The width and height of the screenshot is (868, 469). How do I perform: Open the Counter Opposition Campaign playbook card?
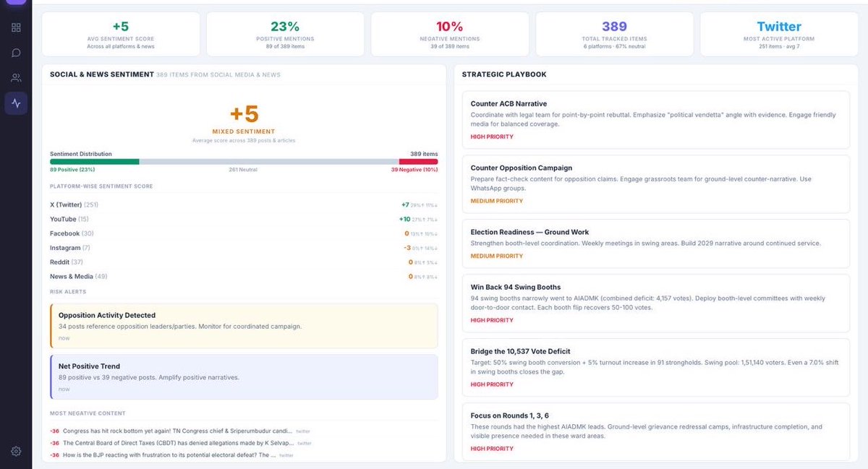tap(655, 184)
